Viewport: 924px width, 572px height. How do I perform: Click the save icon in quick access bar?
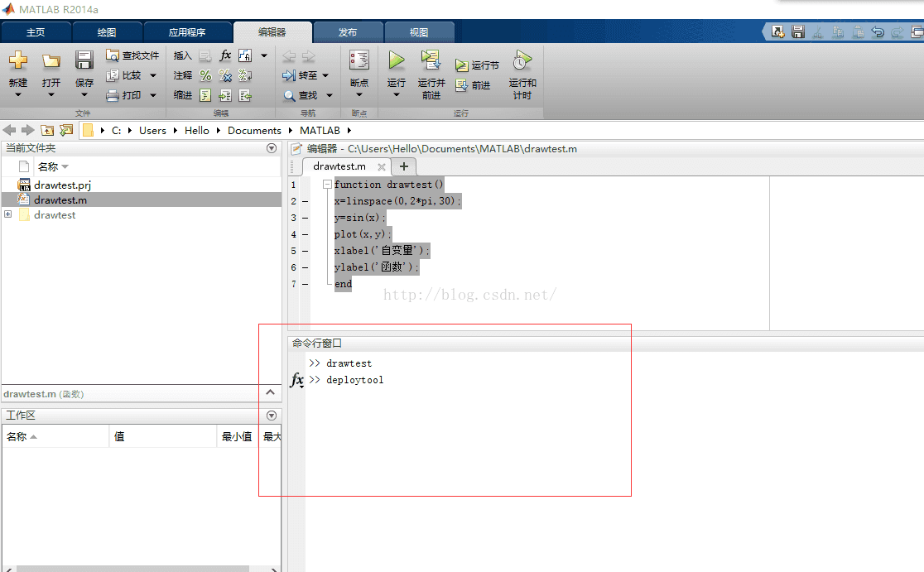(x=798, y=31)
